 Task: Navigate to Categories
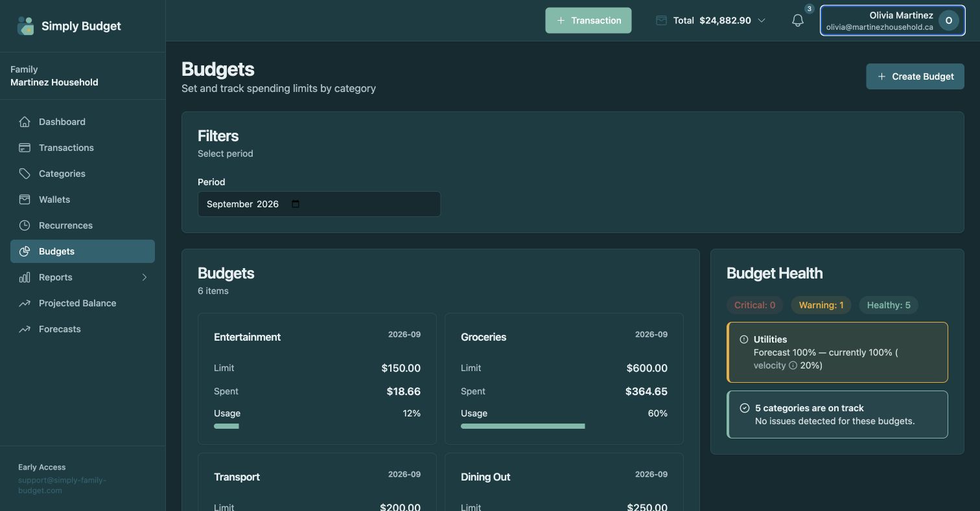coord(82,174)
